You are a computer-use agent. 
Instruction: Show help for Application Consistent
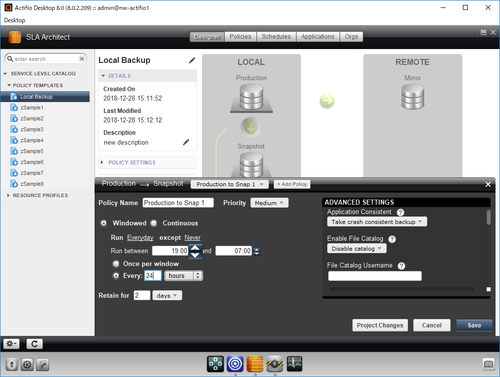click(400, 212)
